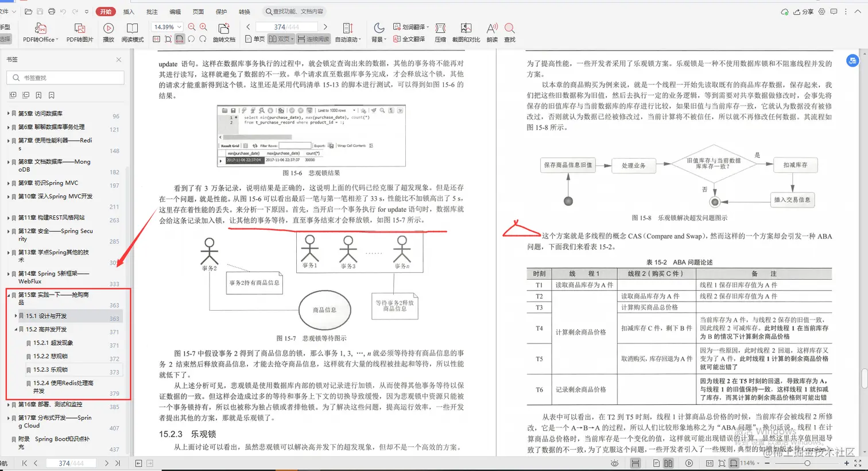Adjust zoom slider handle in status bar
Viewport: 868px width, 471px height.
(807, 463)
